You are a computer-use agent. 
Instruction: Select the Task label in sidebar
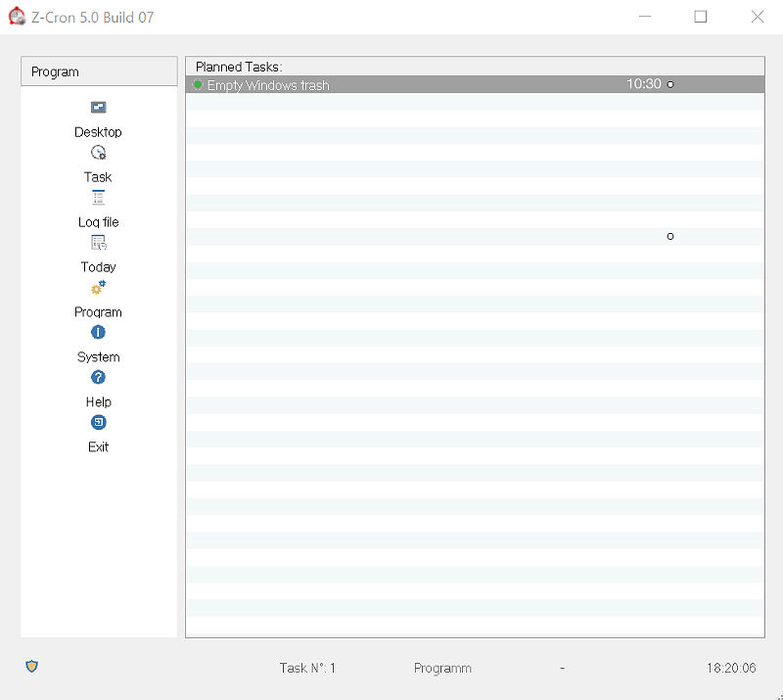(99, 177)
